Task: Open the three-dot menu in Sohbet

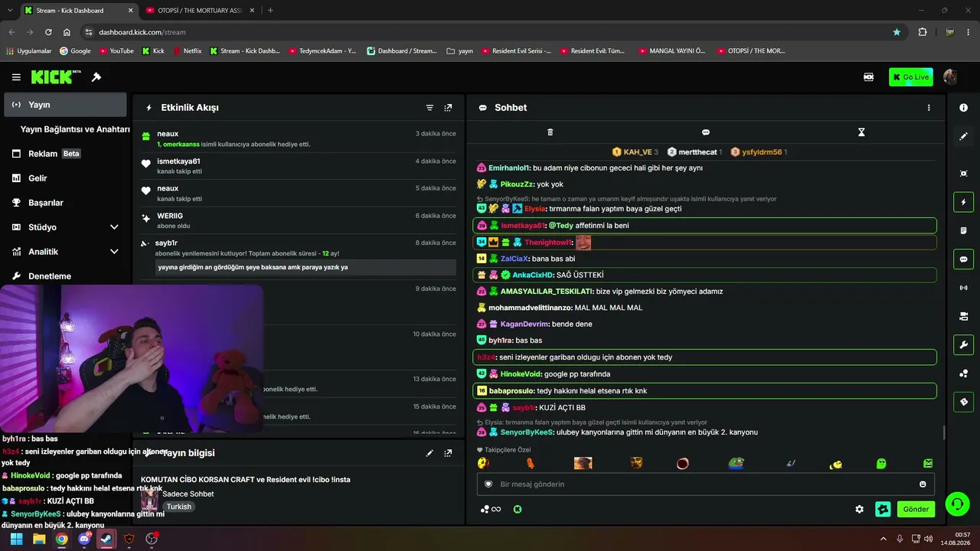Action: 929,108
